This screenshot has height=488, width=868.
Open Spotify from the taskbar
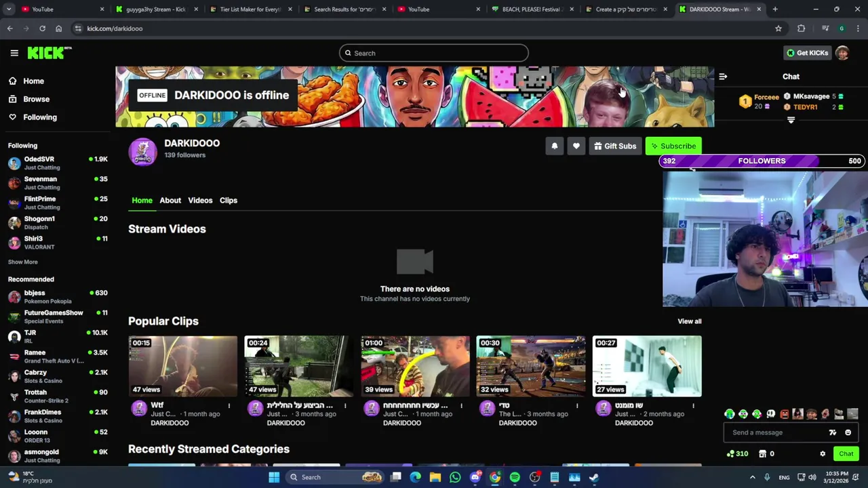tap(515, 477)
